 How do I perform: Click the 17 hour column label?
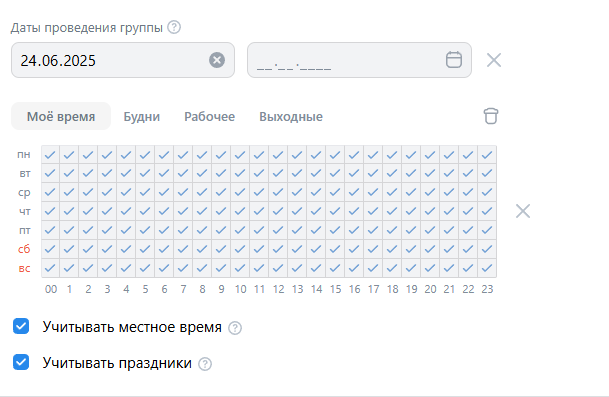click(x=374, y=289)
